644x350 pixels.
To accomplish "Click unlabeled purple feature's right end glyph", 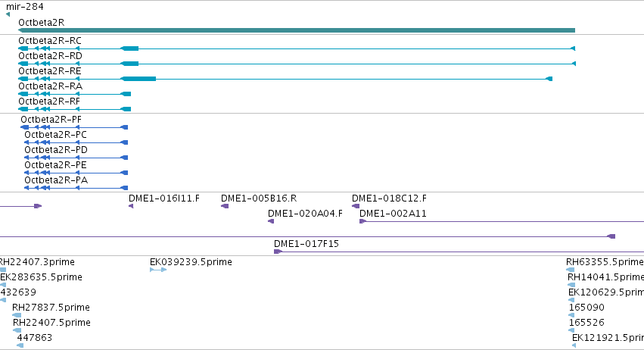I will point(611,236).
